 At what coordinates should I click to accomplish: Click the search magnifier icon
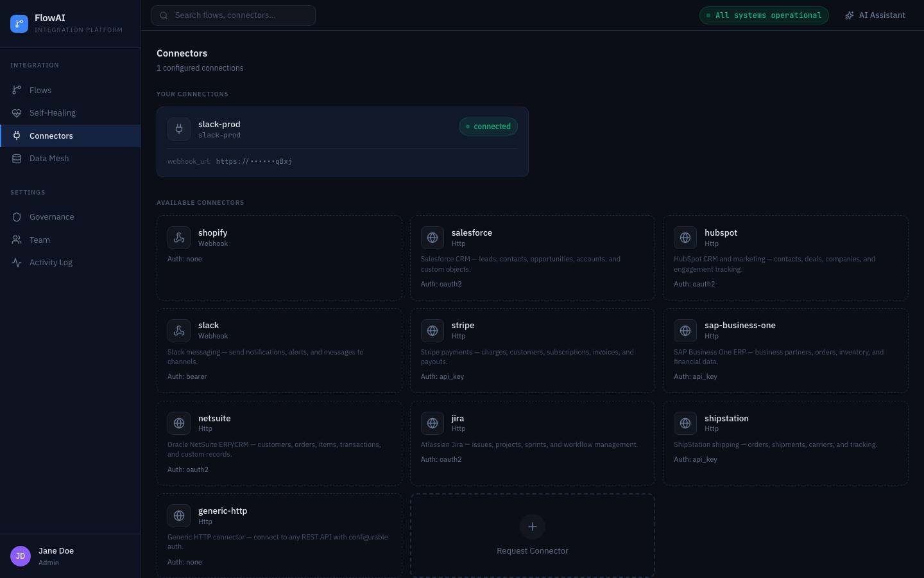[x=162, y=15]
